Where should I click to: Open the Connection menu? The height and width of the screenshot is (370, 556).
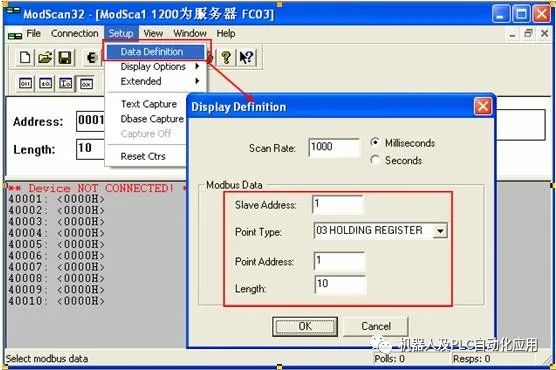click(x=74, y=34)
